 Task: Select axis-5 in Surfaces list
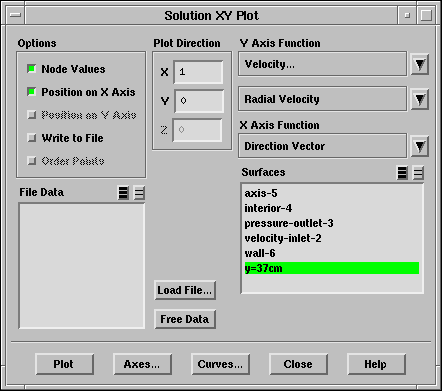click(332, 193)
